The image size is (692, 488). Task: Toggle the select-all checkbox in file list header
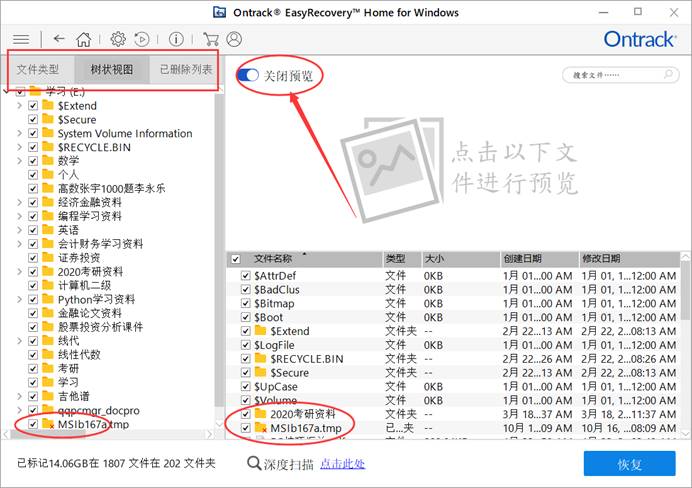coord(236,259)
